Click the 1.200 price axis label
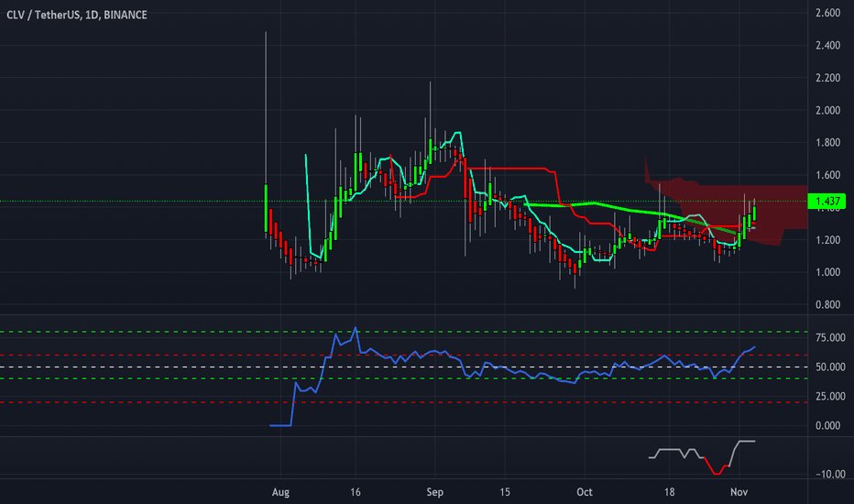Viewport: 854px width, 504px height. pos(827,240)
